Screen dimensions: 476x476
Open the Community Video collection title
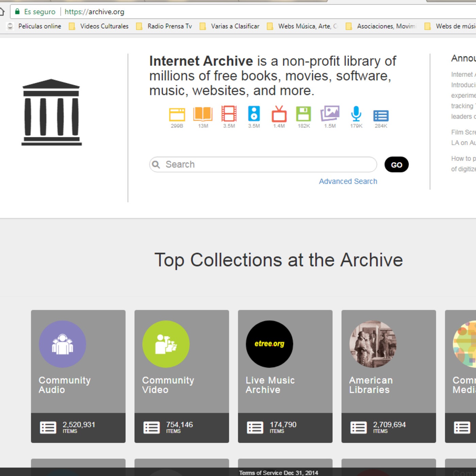coord(168,385)
